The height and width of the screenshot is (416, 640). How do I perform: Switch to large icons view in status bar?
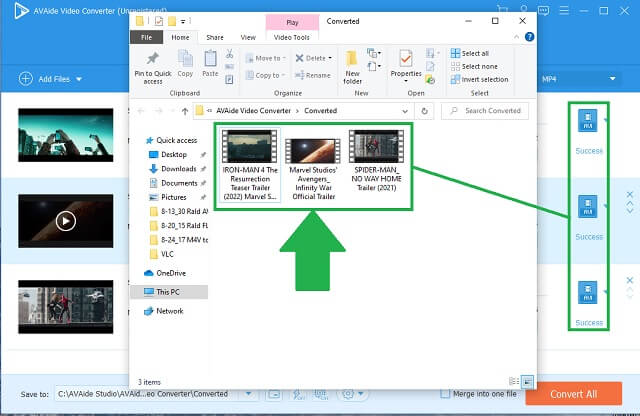coord(528,382)
